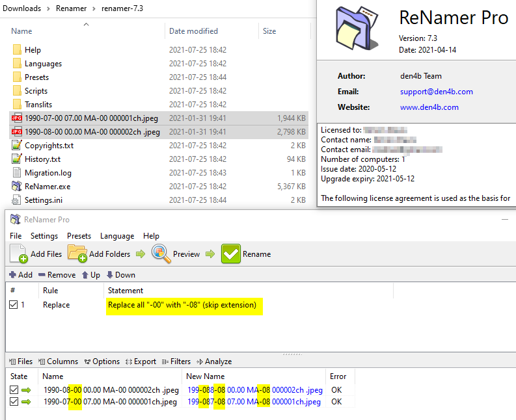Image resolution: width=516 pixels, height=420 pixels.
Task: Uncheck the Replace rule 1 checkbox
Action: 14,305
